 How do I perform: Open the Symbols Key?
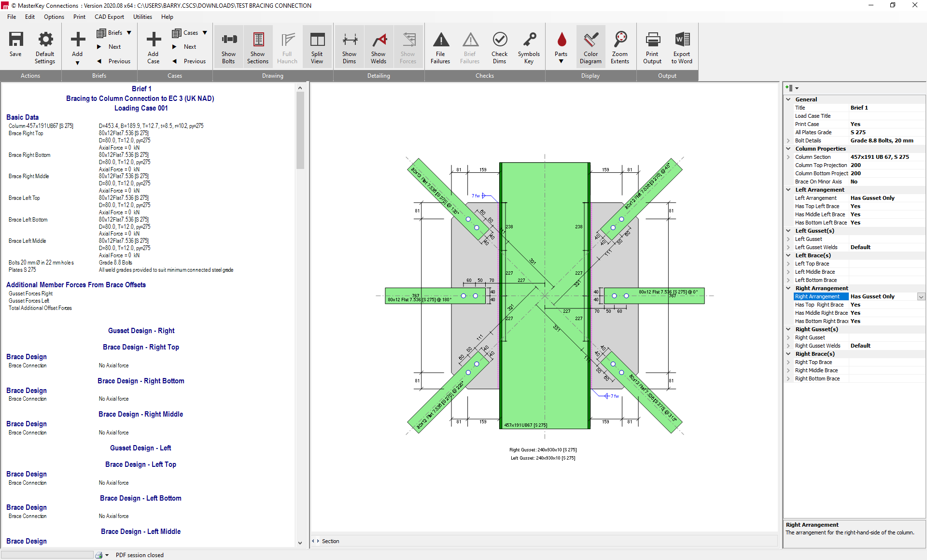pos(529,46)
